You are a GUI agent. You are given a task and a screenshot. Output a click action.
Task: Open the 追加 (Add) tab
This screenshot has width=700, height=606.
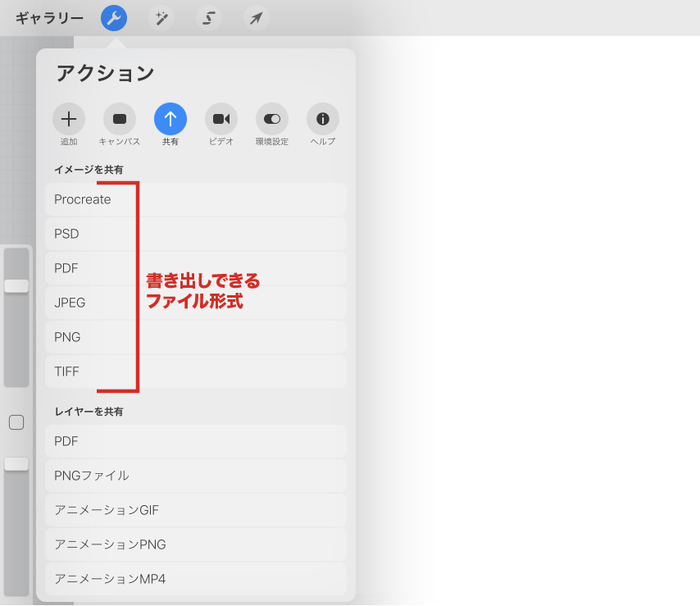tap(69, 125)
